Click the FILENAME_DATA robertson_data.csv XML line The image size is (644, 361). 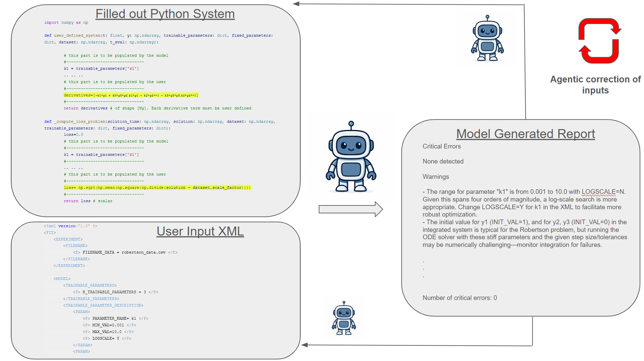[x=125, y=252]
